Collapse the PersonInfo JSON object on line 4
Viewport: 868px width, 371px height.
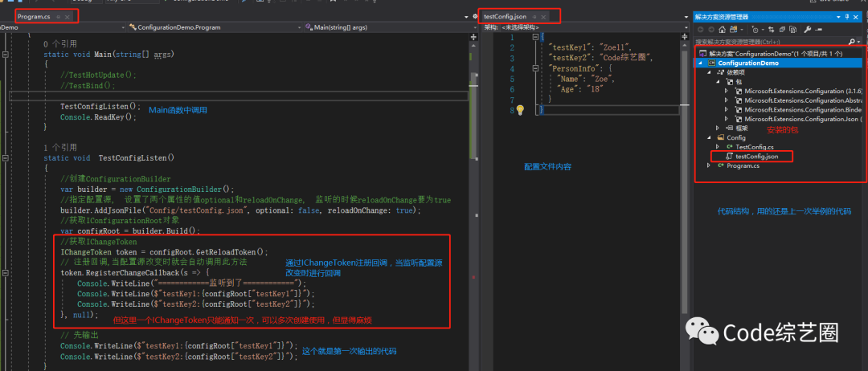coord(535,68)
